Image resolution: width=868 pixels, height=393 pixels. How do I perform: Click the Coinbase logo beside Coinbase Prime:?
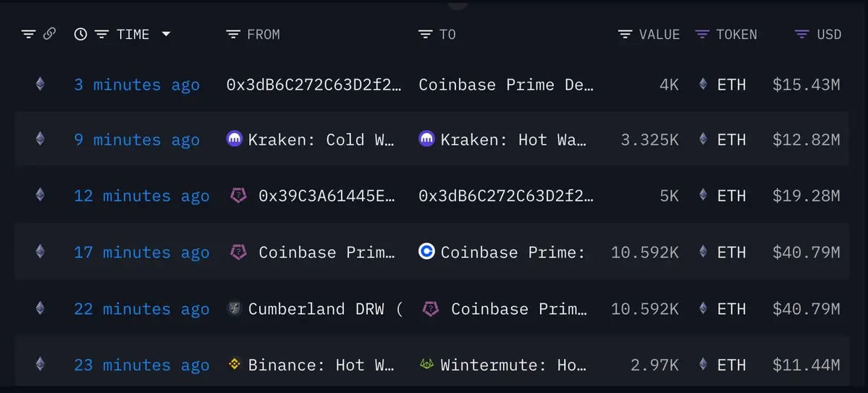pyautogui.click(x=427, y=252)
